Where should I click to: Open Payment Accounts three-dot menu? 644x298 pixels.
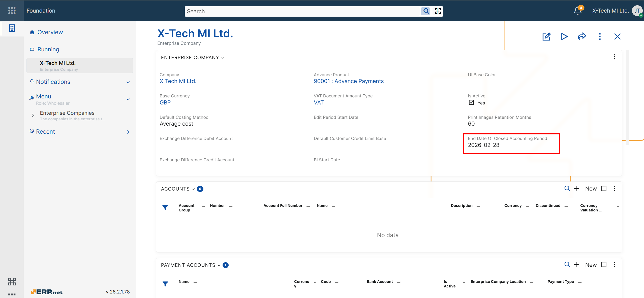(x=615, y=265)
